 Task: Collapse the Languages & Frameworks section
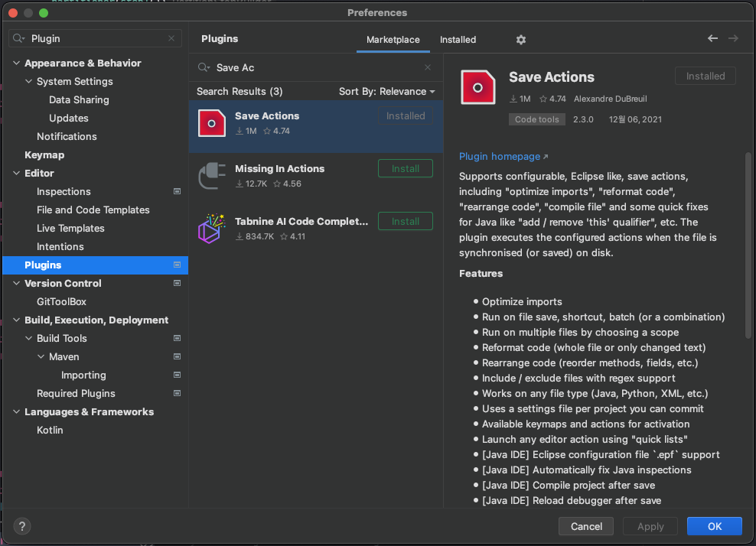coord(16,411)
